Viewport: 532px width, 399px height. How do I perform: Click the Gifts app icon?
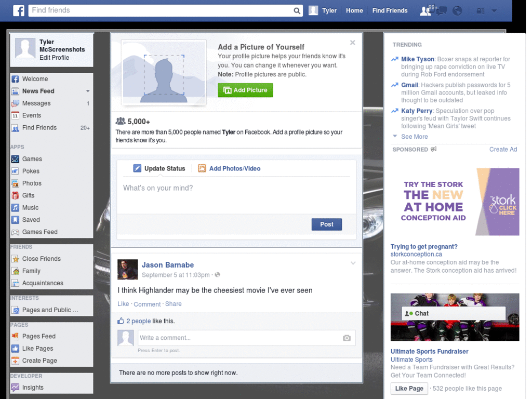click(x=15, y=196)
